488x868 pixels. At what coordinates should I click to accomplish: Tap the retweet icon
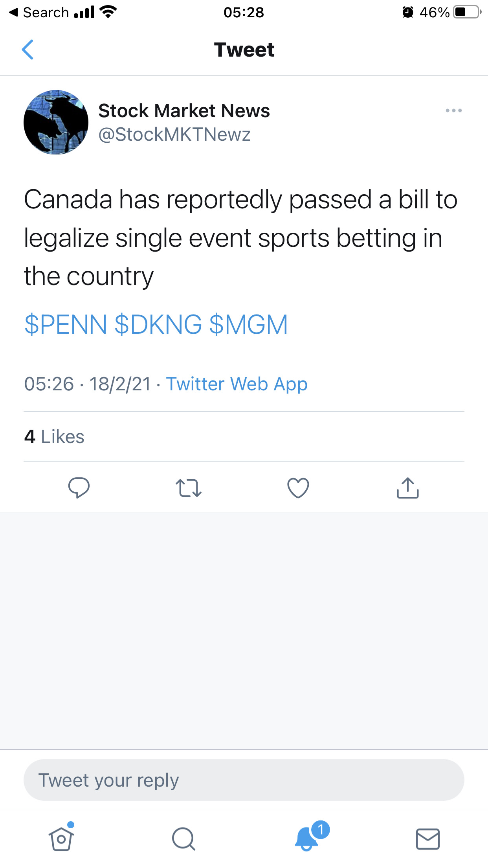tap(189, 488)
